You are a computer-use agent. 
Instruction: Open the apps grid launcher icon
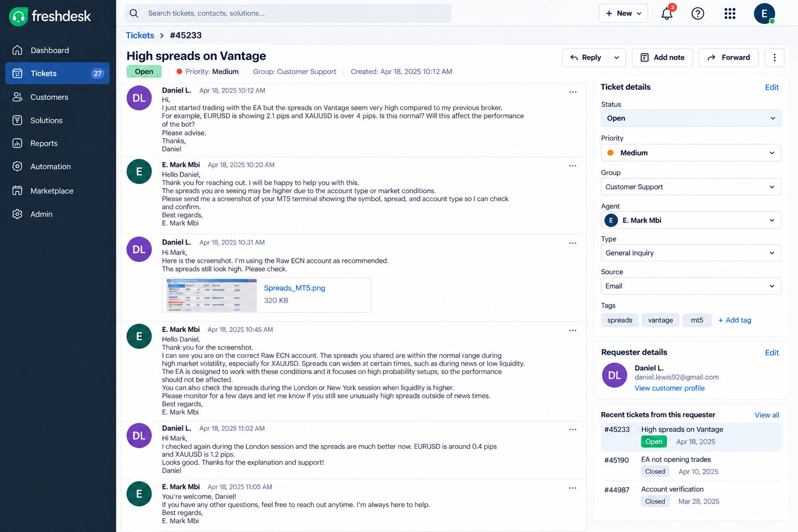pos(730,14)
